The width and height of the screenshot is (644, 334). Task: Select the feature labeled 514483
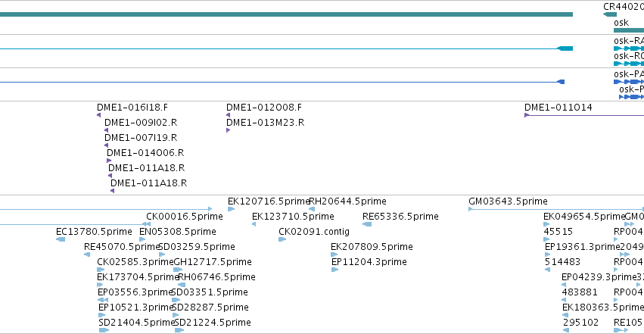pyautogui.click(x=562, y=262)
